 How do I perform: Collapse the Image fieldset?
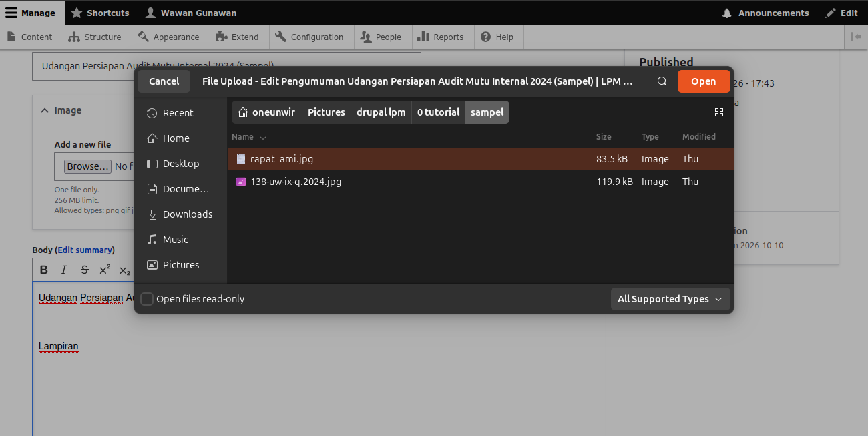point(61,110)
